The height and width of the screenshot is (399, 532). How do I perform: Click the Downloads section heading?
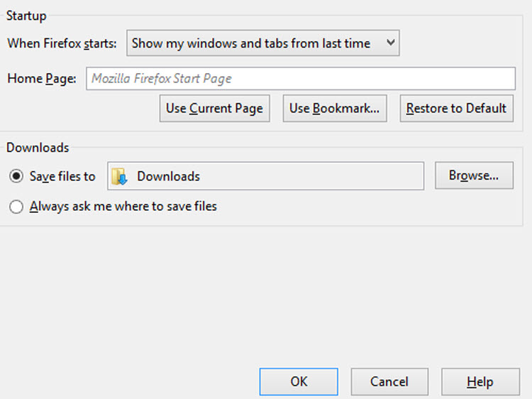38,148
